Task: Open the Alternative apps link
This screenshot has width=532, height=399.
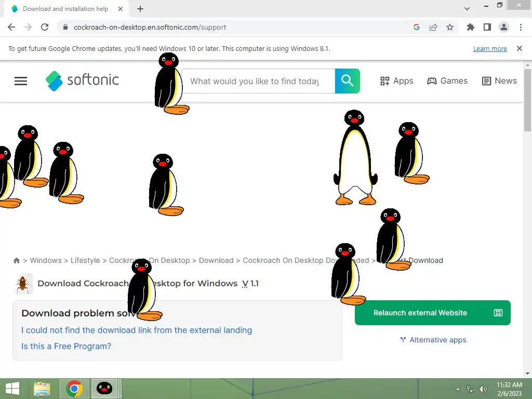Action: point(433,340)
